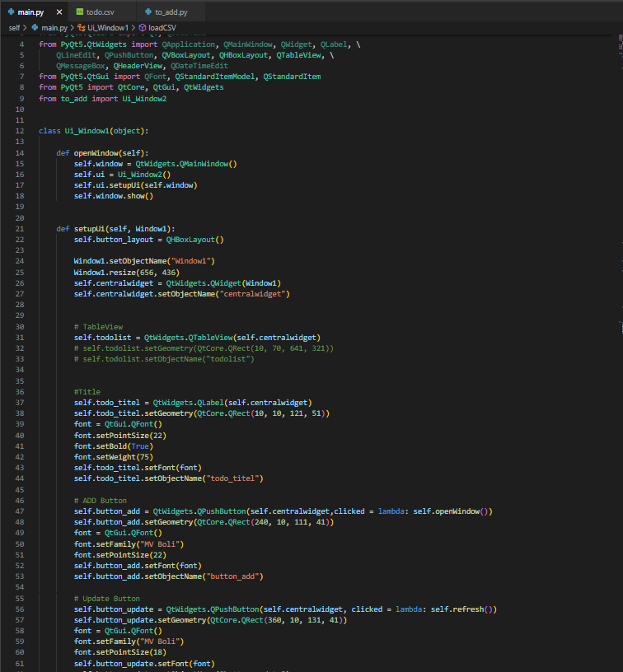Click the Python icon in the main.py breadcrumb
Screen dimensions: 623x672
click(x=35, y=27)
